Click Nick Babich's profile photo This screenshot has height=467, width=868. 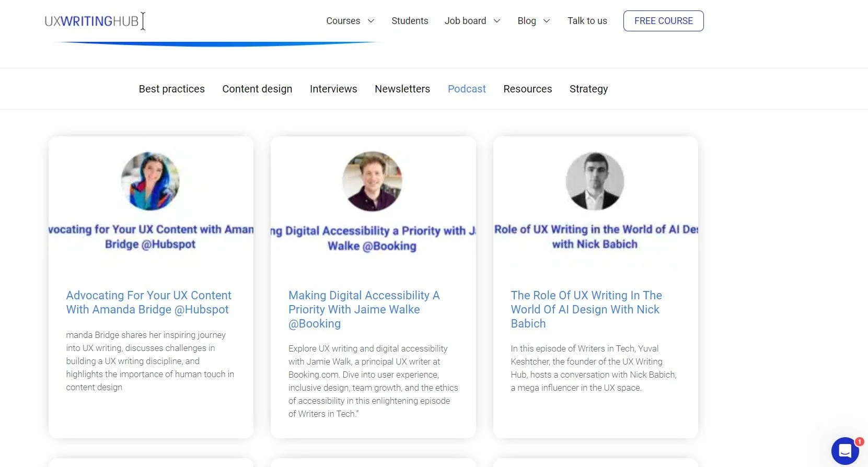tap(595, 181)
